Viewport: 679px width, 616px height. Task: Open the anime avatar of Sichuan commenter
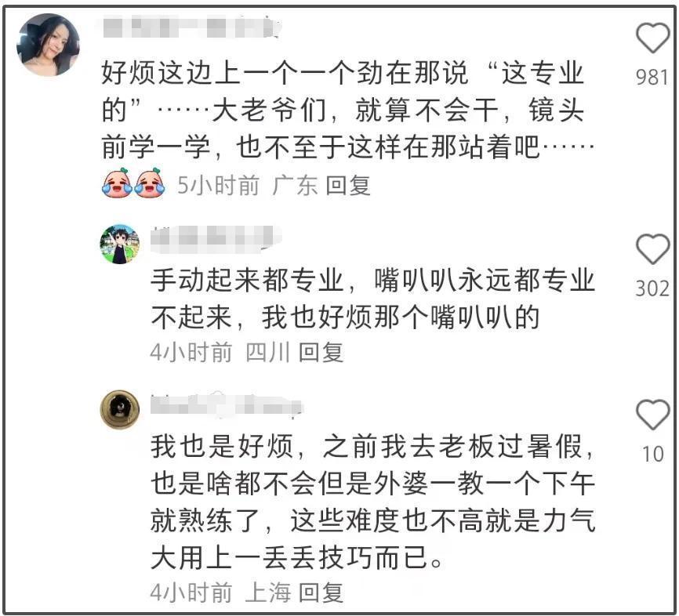(x=120, y=244)
